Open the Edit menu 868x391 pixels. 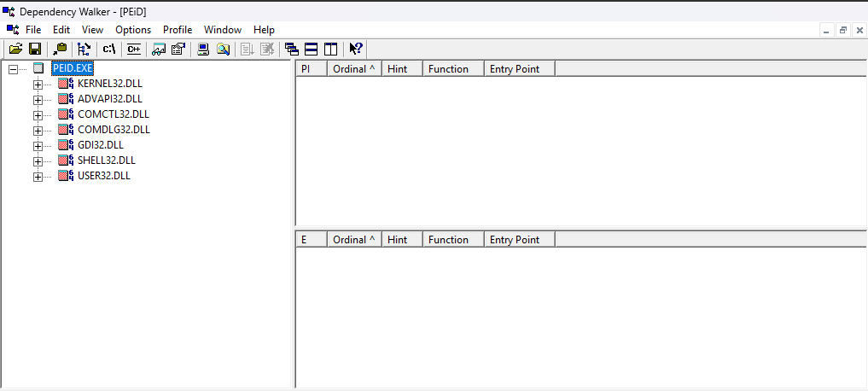click(x=61, y=30)
